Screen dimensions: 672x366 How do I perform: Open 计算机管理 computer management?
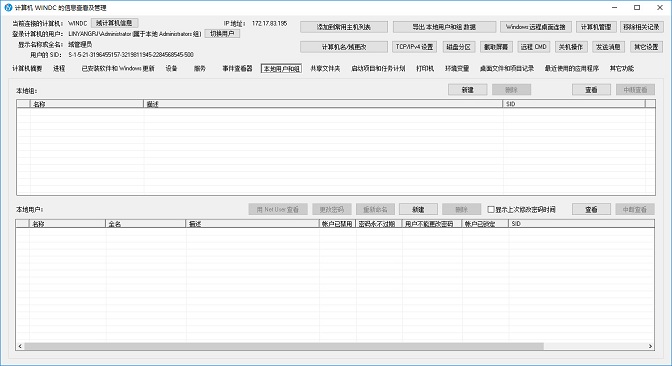coord(596,27)
